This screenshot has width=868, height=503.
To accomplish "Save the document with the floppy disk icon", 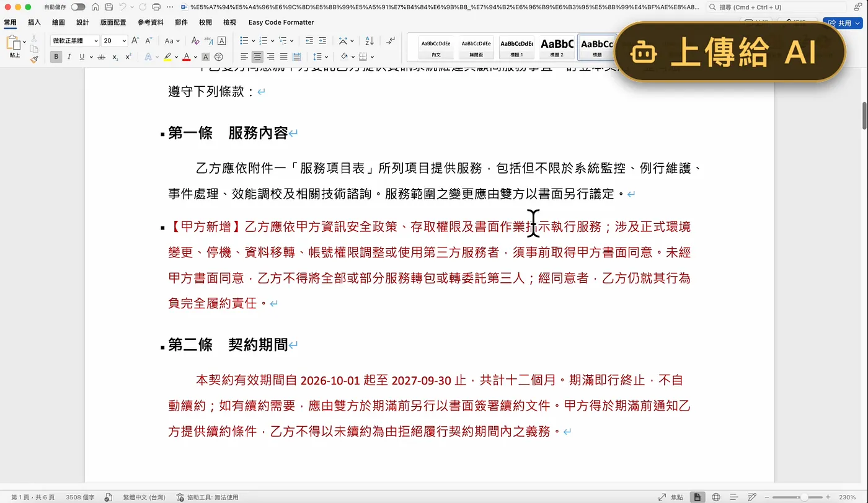I will coord(109,7).
